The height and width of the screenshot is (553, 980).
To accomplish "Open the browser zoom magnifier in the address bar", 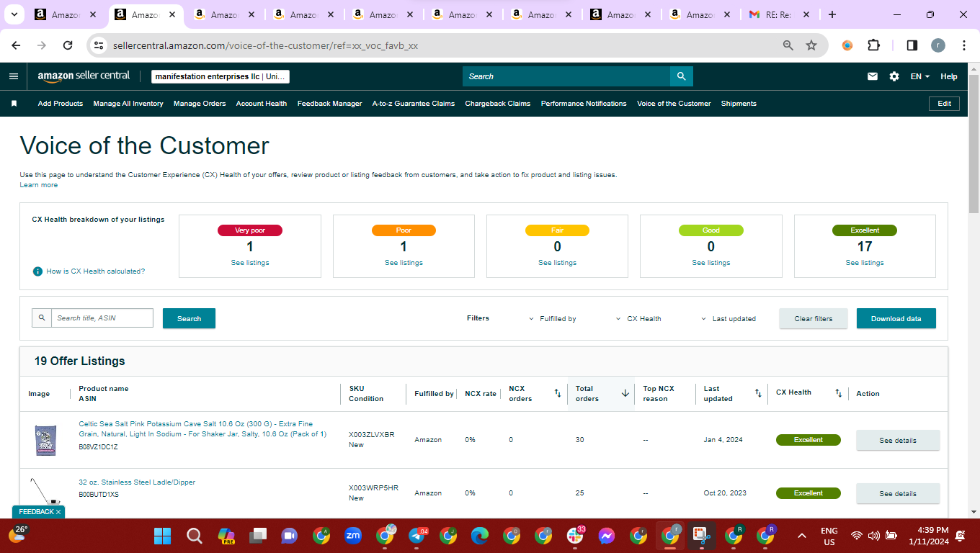I will tap(788, 45).
